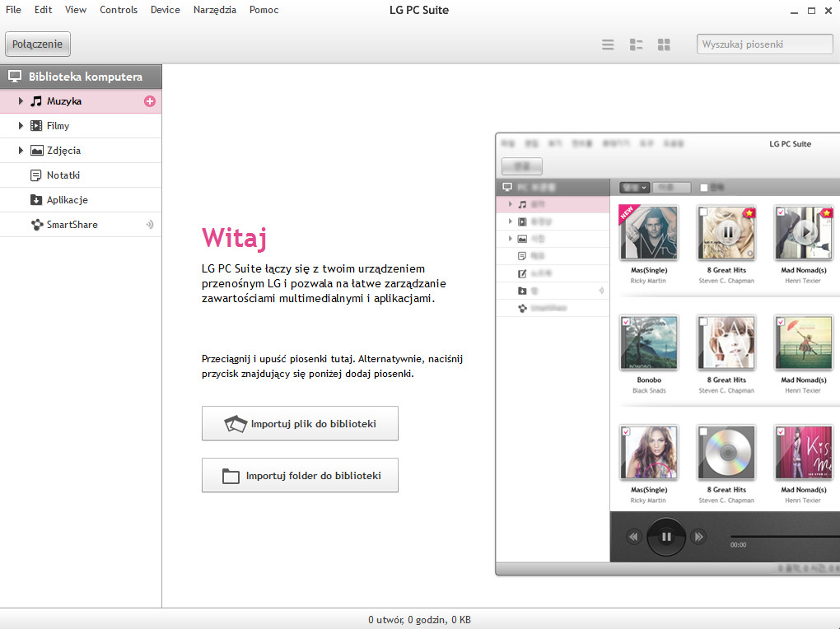Click the Muzyka music note icon
The image size is (840, 629).
tap(36, 100)
